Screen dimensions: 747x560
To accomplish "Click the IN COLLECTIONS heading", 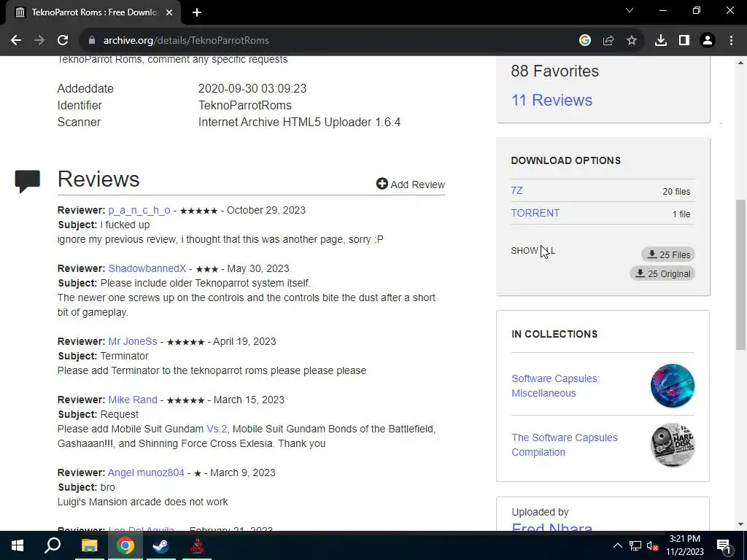I will [554, 334].
